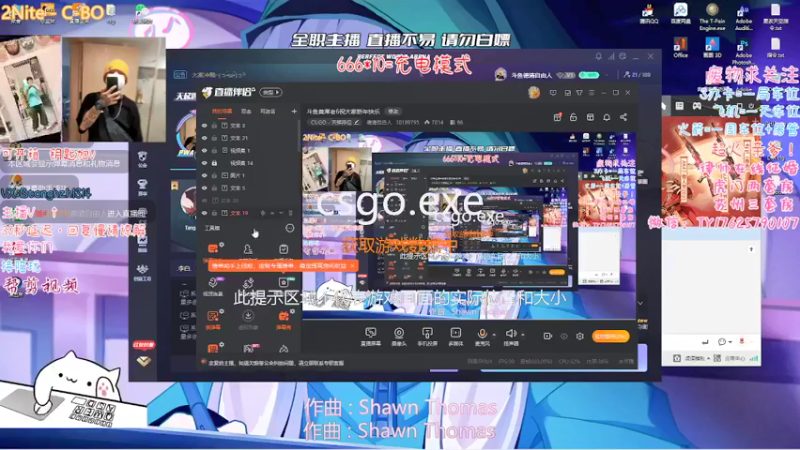Open Tencent QQ desktop shortcut
Viewport: 800px width, 450px height.
click(x=648, y=14)
